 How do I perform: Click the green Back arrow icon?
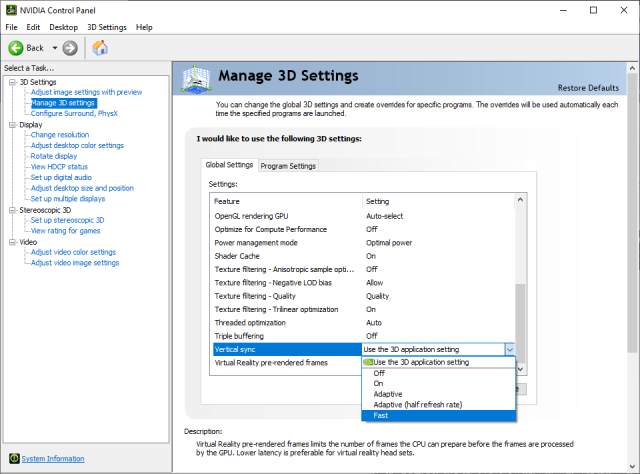click(x=16, y=48)
